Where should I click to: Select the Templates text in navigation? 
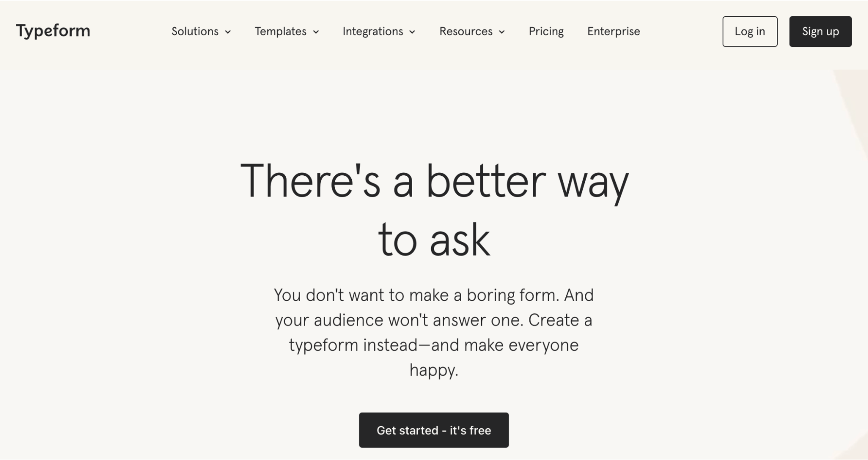coord(281,31)
